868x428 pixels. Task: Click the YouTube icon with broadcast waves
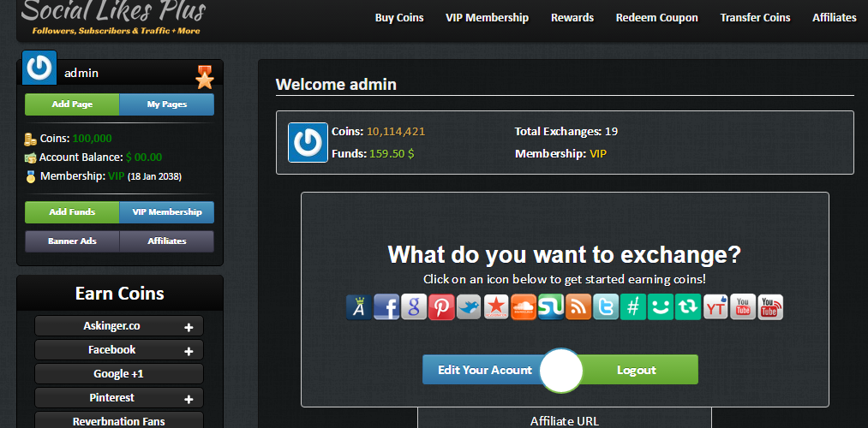point(770,307)
